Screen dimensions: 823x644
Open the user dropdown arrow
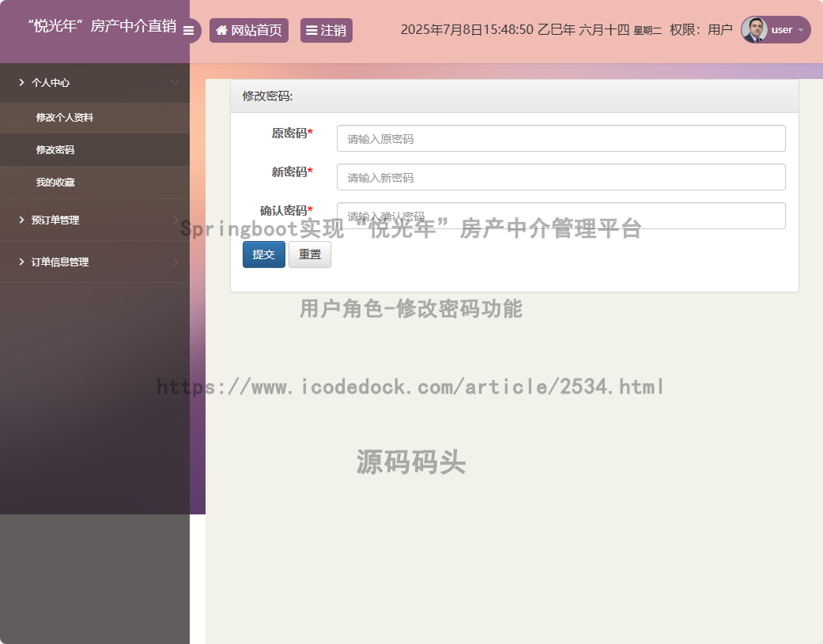[x=801, y=30]
